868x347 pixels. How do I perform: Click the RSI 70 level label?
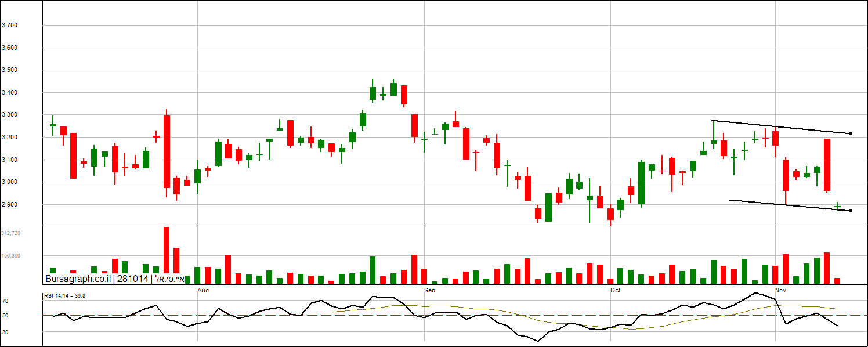[5, 302]
